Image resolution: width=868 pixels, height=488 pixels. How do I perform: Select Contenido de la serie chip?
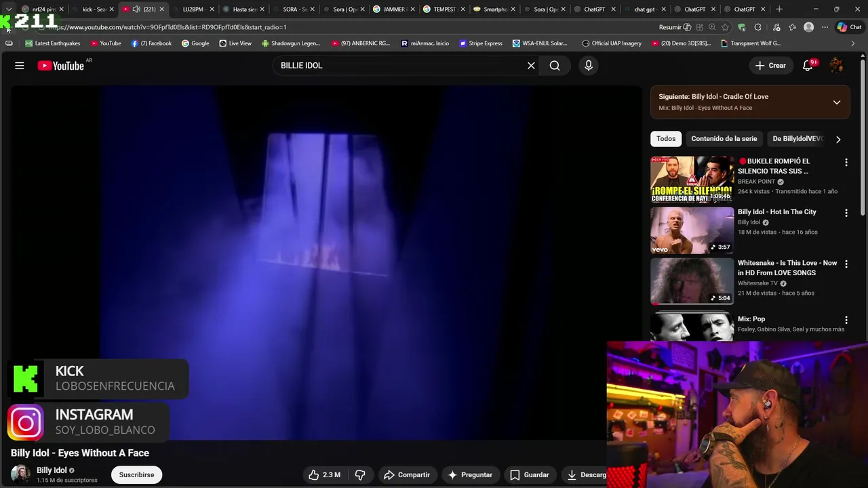(x=724, y=139)
